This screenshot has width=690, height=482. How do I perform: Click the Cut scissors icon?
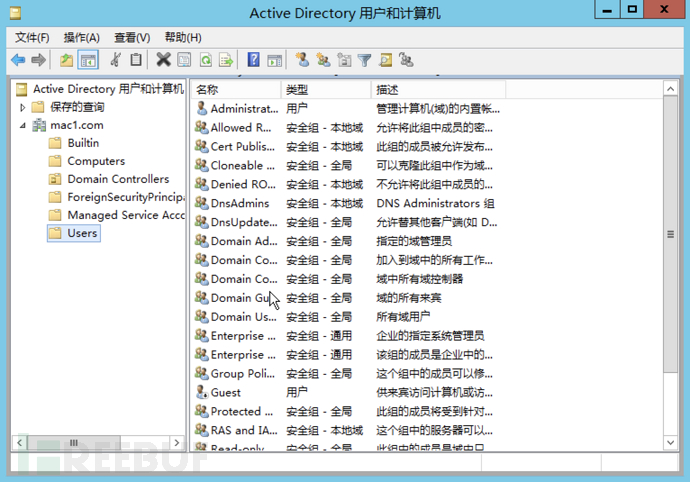[x=116, y=60]
